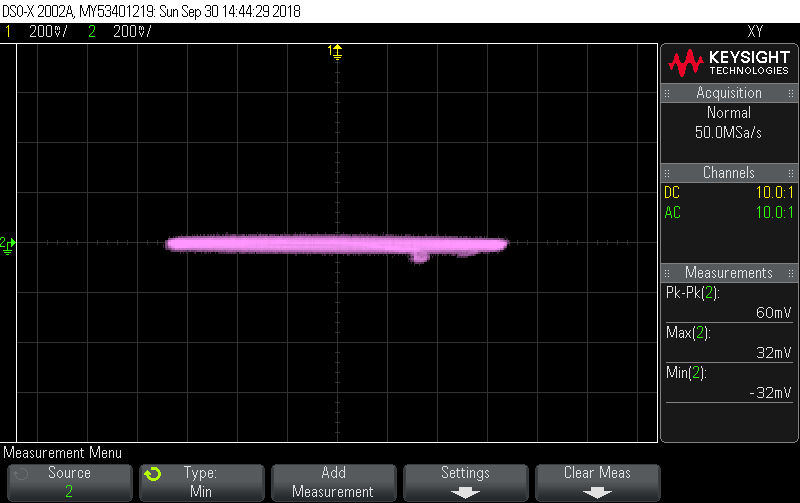The image size is (800, 503).
Task: Select the Type: Min softkey
Action: (x=202, y=482)
